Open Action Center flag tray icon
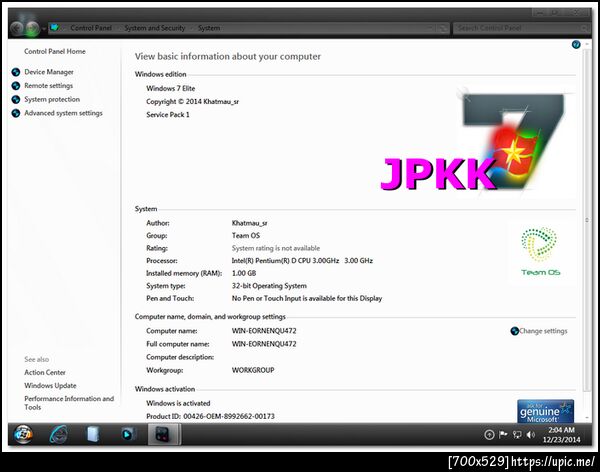This screenshot has width=600, height=472. coord(503,434)
